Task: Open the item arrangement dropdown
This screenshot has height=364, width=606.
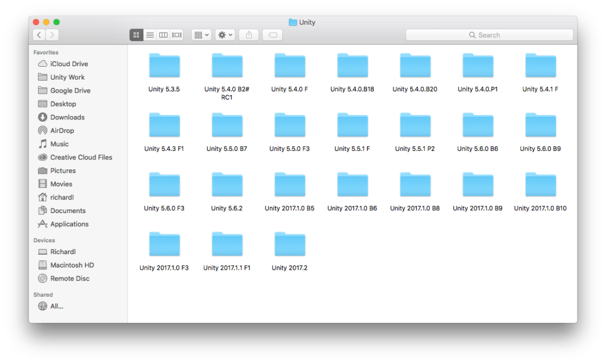Action: coord(201,35)
